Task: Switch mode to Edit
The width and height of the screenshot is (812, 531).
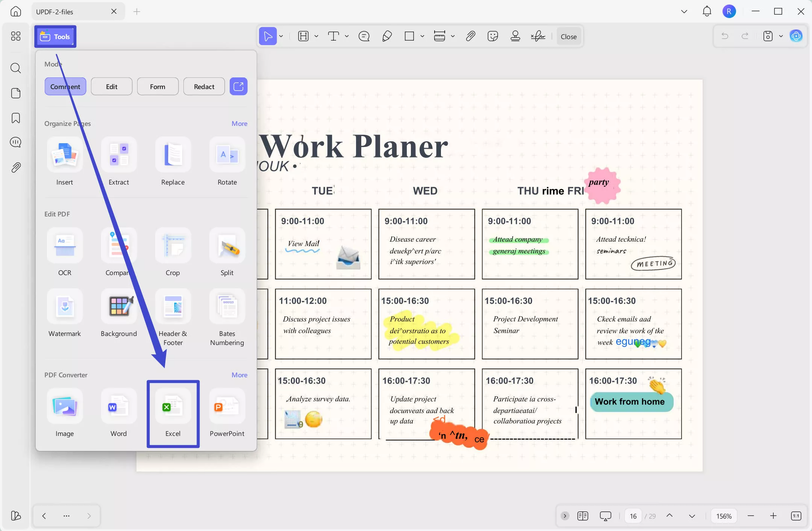Action: pos(111,86)
